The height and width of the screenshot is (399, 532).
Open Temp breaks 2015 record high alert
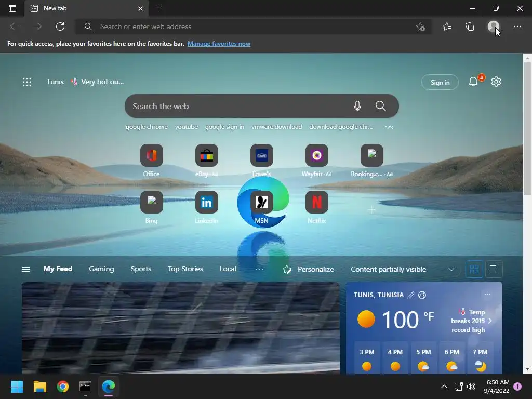pyautogui.click(x=472, y=321)
